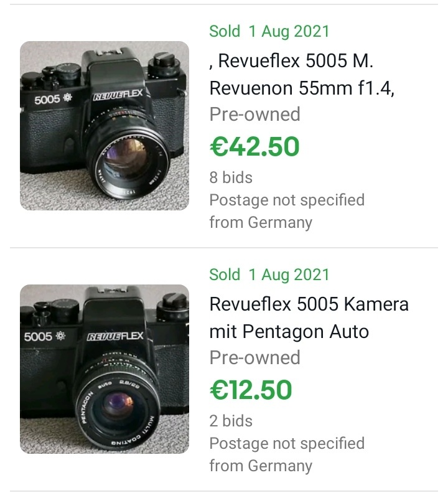Tap the sold date on the €42.50 listing
Viewport: 448px width, 493px height.
click(269, 31)
